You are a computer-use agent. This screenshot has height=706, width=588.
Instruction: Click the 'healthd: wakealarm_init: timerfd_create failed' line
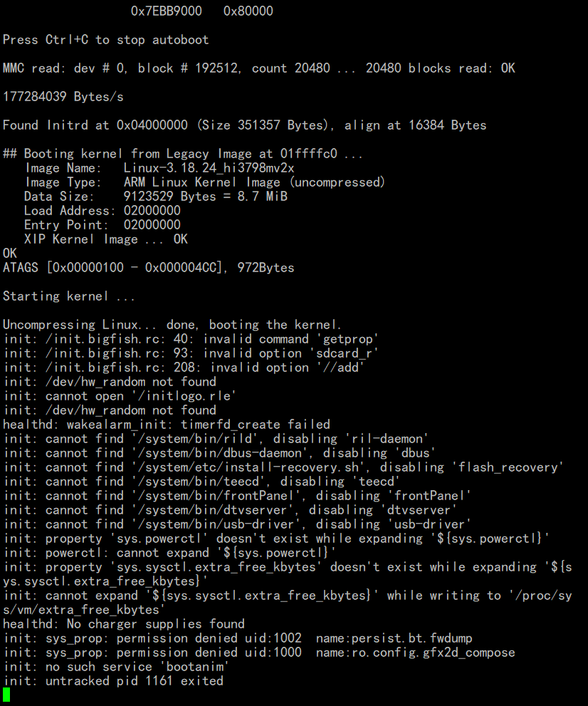[167, 425]
